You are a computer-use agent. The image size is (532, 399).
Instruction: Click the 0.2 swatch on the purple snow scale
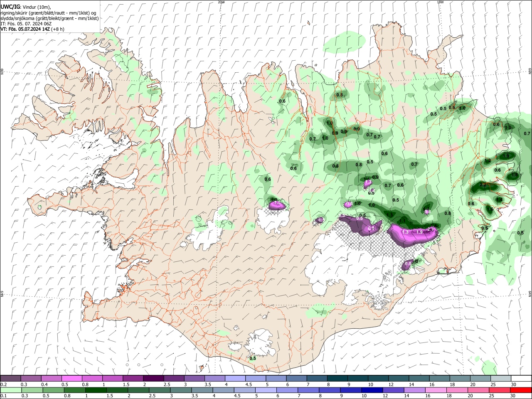(x=10, y=378)
